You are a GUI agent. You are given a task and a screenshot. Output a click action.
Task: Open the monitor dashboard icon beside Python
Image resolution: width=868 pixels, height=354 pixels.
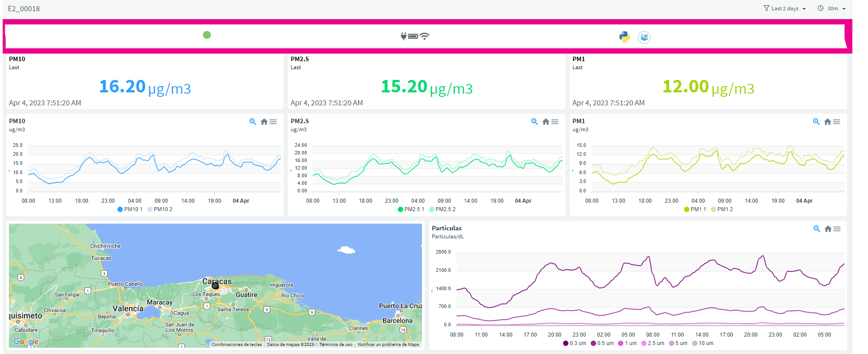644,37
